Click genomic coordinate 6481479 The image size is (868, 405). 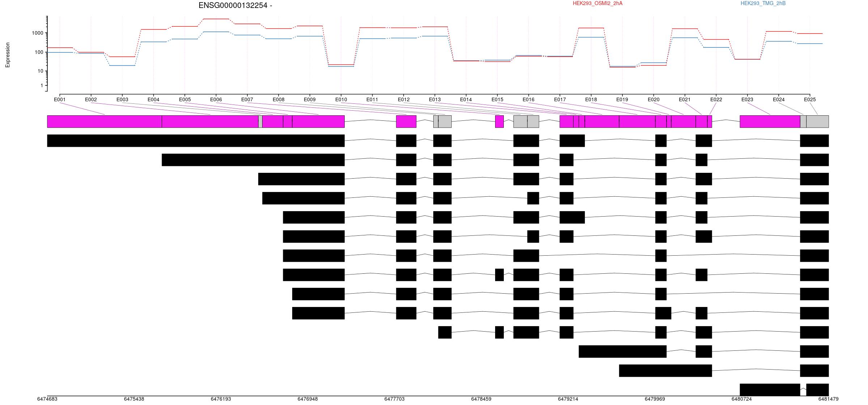point(829,399)
